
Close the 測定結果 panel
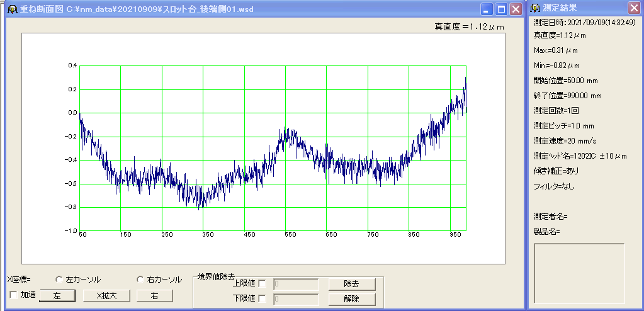click(x=633, y=8)
